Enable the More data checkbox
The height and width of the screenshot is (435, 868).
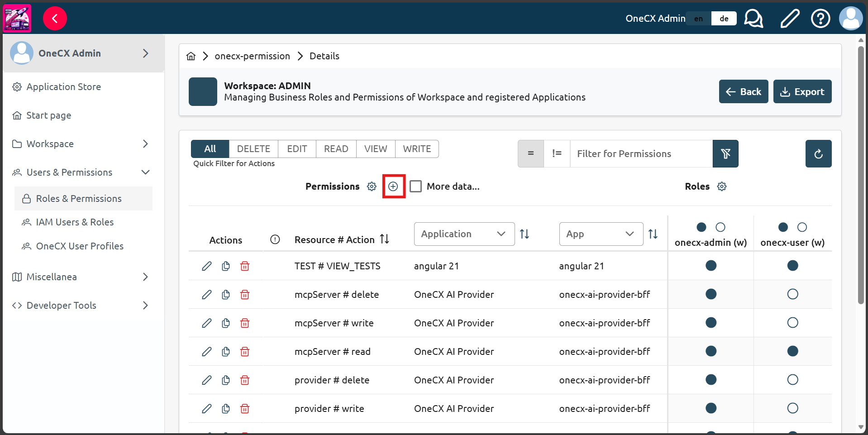[x=415, y=186]
